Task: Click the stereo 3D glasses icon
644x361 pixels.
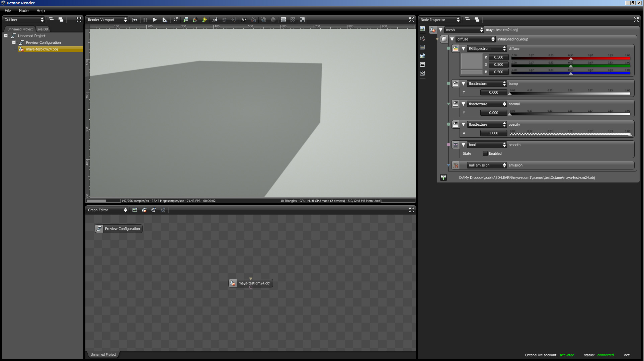Action: (x=253, y=20)
